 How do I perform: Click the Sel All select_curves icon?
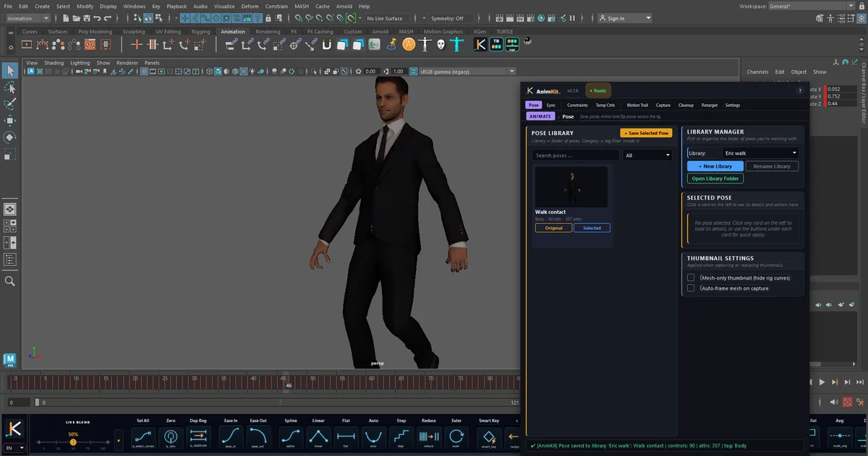pos(143,436)
